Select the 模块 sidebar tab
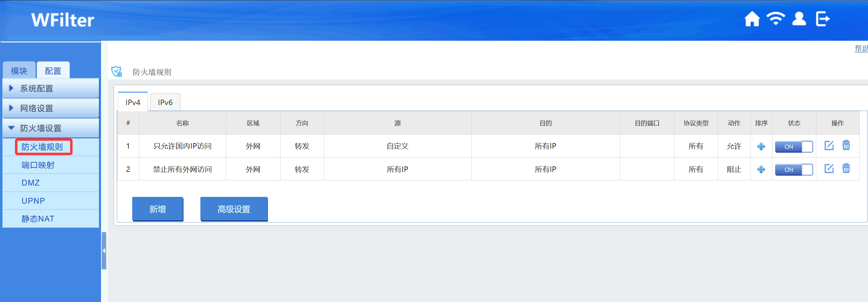 pos(19,71)
